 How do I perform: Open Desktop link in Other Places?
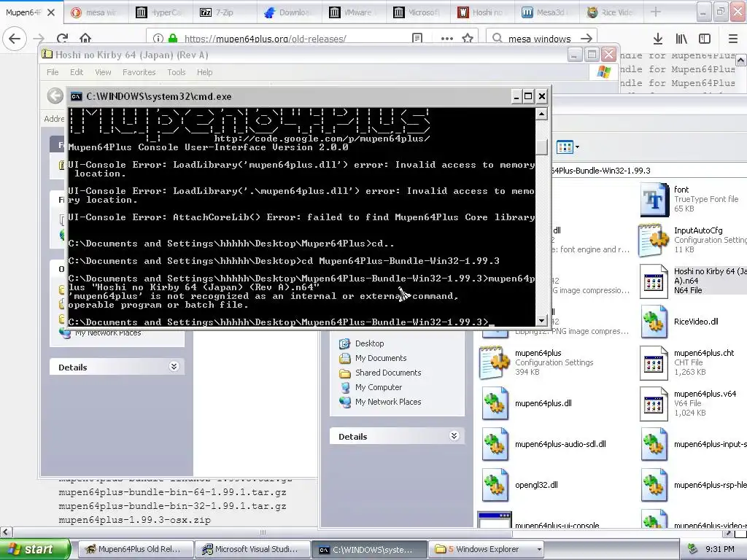[x=370, y=343]
